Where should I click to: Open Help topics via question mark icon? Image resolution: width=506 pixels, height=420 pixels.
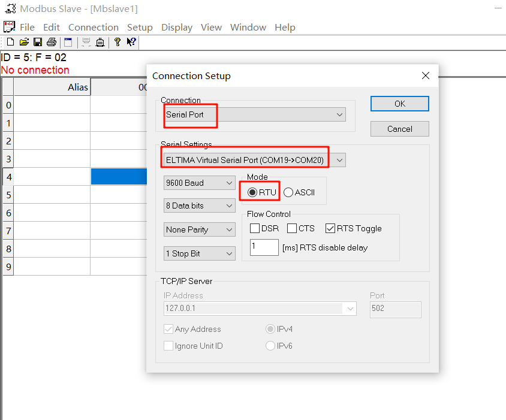click(118, 42)
